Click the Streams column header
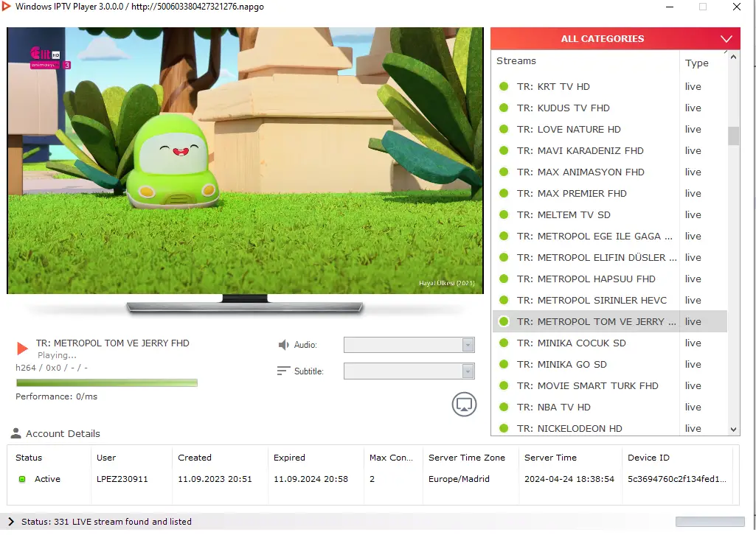The height and width of the screenshot is (535, 756). pyautogui.click(x=516, y=60)
